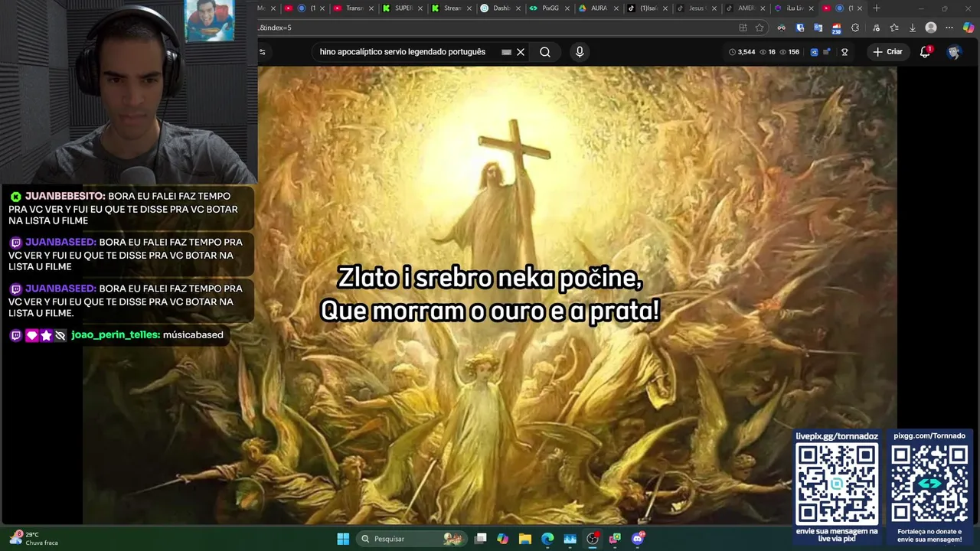Click the translate extension icon
Viewport: 980px width, 551px height.
(x=818, y=28)
